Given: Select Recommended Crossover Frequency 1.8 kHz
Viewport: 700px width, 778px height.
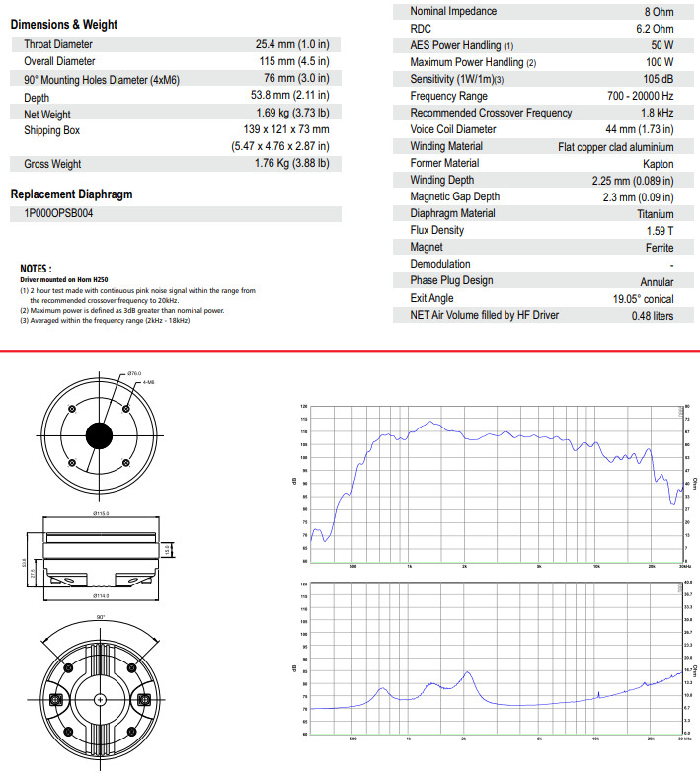Looking at the screenshot, I should 658,113.
